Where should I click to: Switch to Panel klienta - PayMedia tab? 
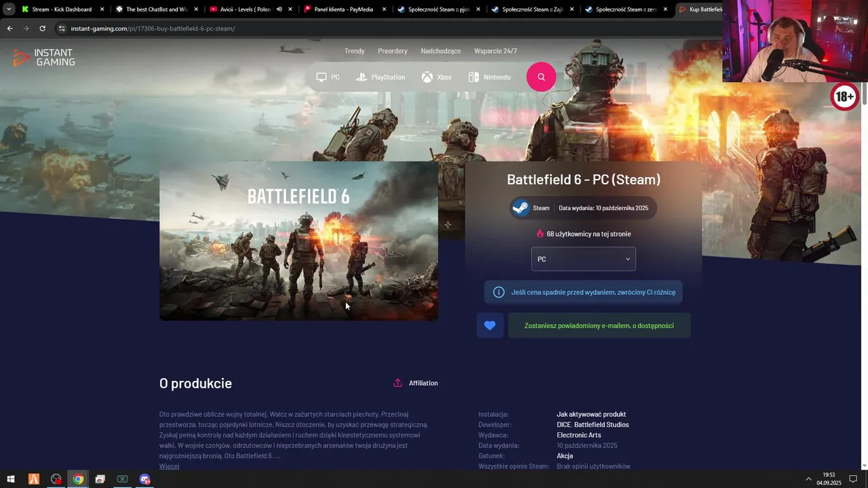344,9
